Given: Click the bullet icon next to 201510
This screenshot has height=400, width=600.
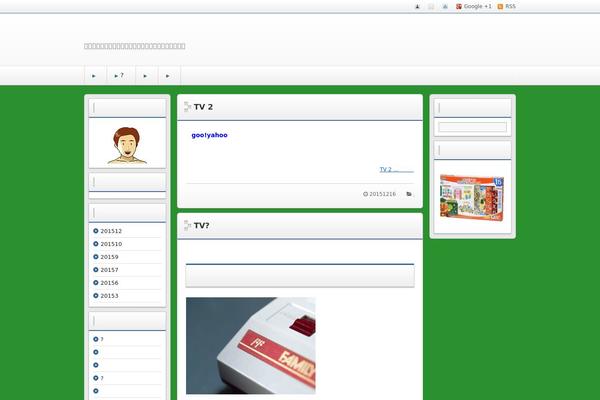Looking at the screenshot, I should pyautogui.click(x=96, y=244).
